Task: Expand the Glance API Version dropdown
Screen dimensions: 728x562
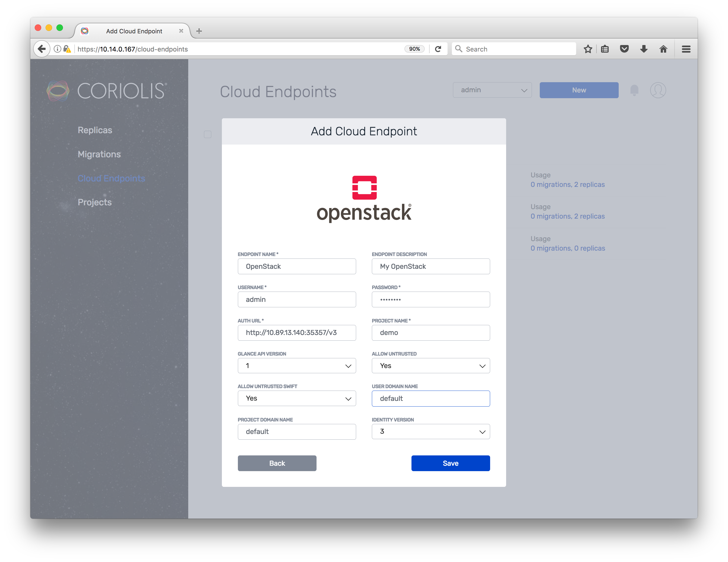Action: click(297, 366)
